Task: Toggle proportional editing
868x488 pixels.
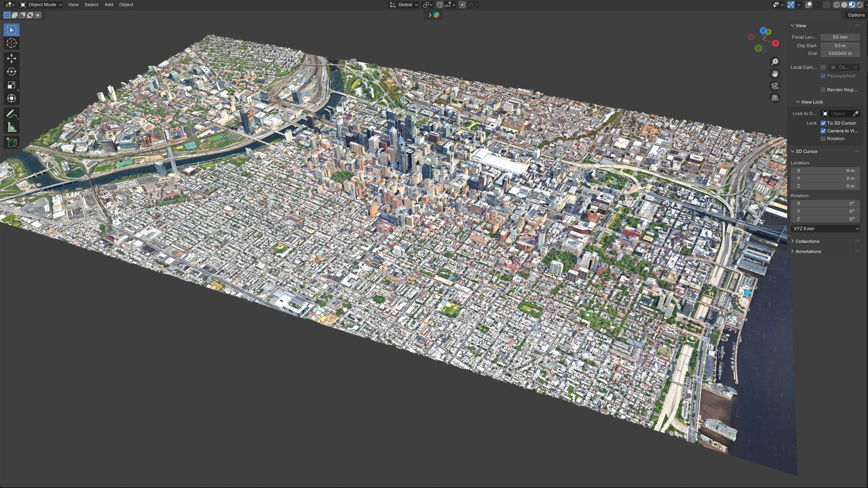Action: pos(462,5)
